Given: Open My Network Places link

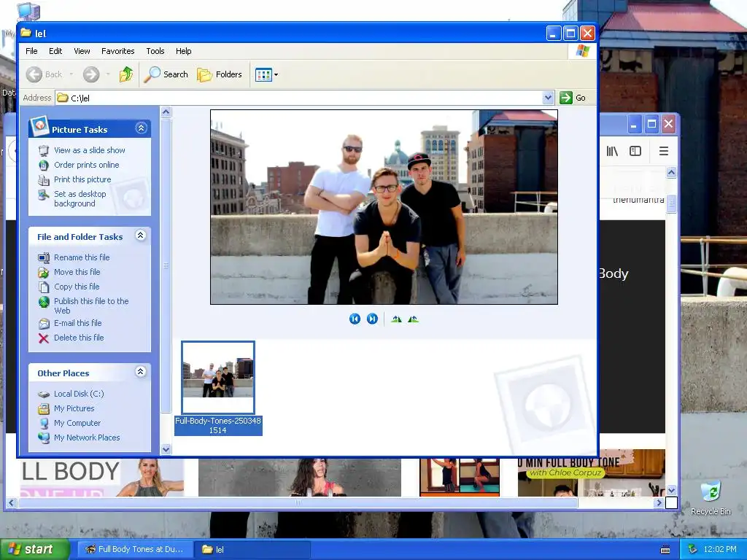Looking at the screenshot, I should tap(87, 437).
